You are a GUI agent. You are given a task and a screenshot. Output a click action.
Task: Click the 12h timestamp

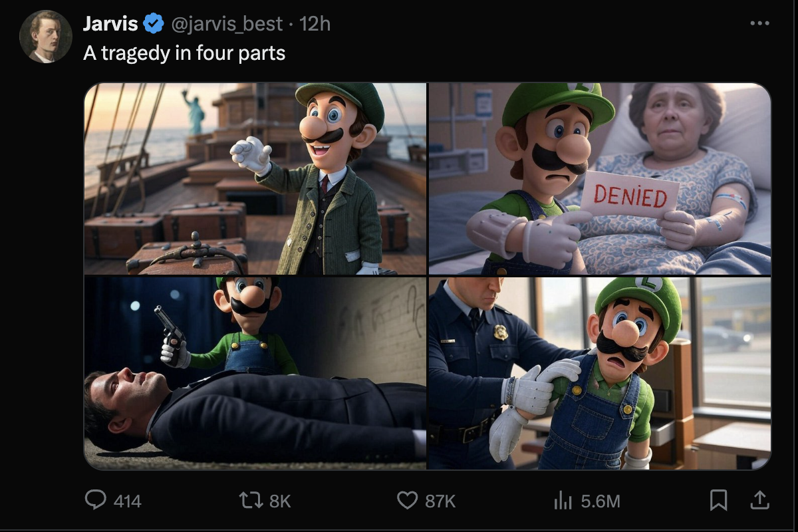point(315,25)
